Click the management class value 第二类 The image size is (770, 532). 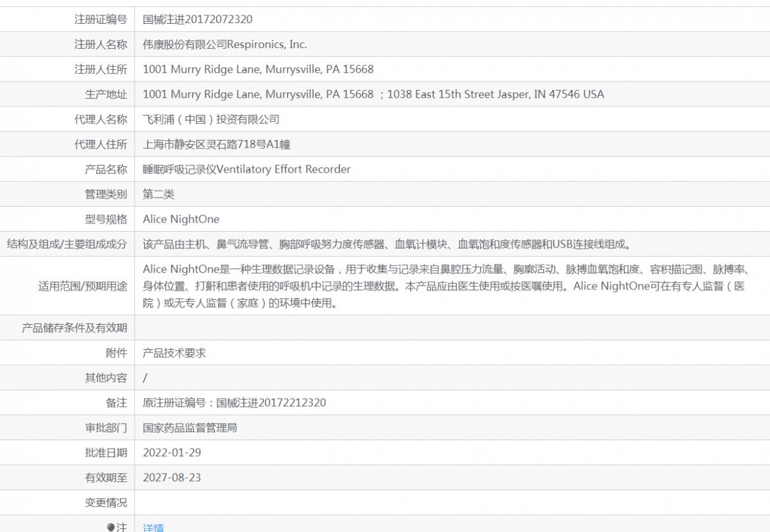pos(158,194)
